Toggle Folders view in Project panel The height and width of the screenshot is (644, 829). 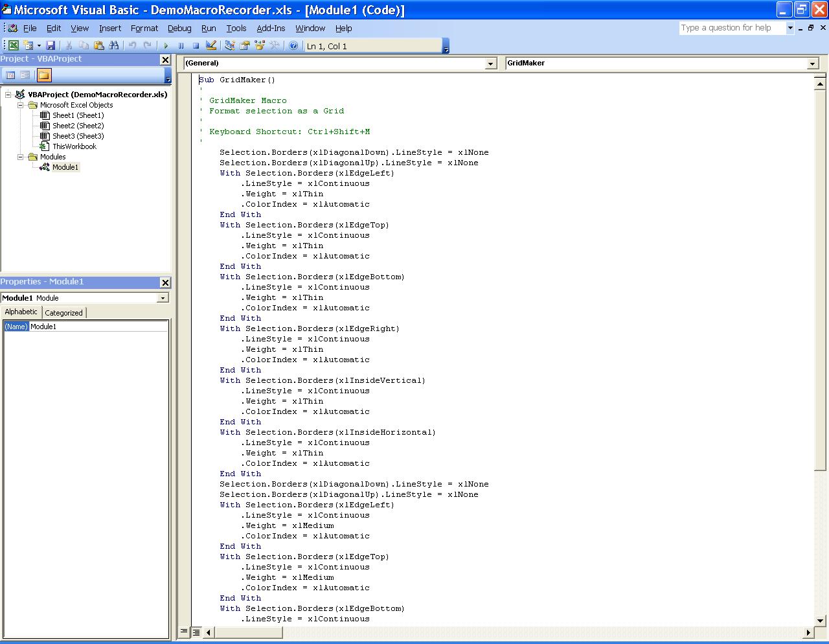tap(43, 75)
